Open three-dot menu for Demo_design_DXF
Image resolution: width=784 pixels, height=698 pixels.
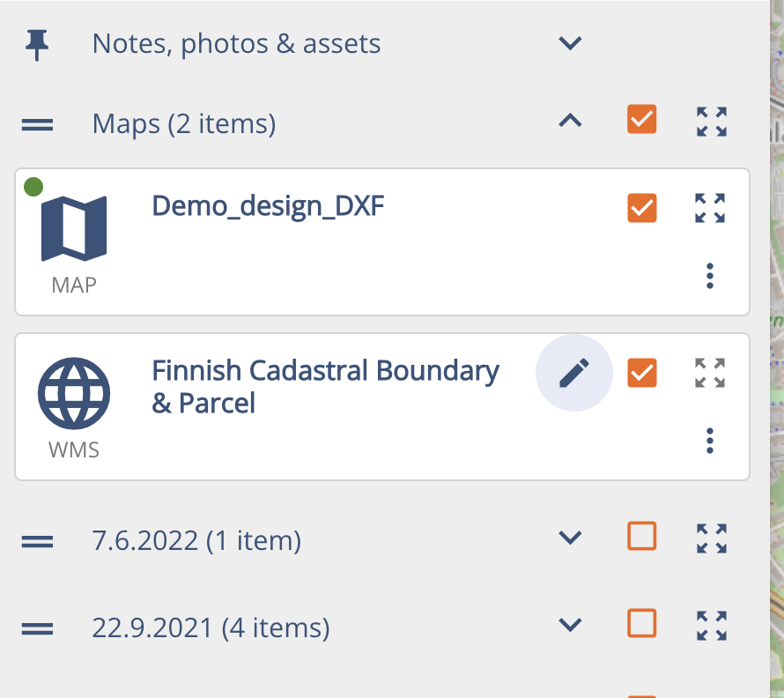(710, 276)
